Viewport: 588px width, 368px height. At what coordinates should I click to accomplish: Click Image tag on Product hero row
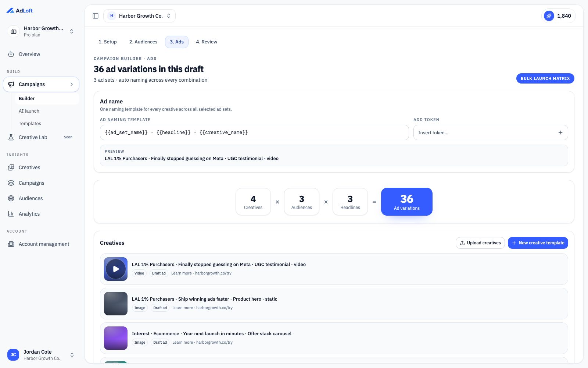tap(140, 308)
